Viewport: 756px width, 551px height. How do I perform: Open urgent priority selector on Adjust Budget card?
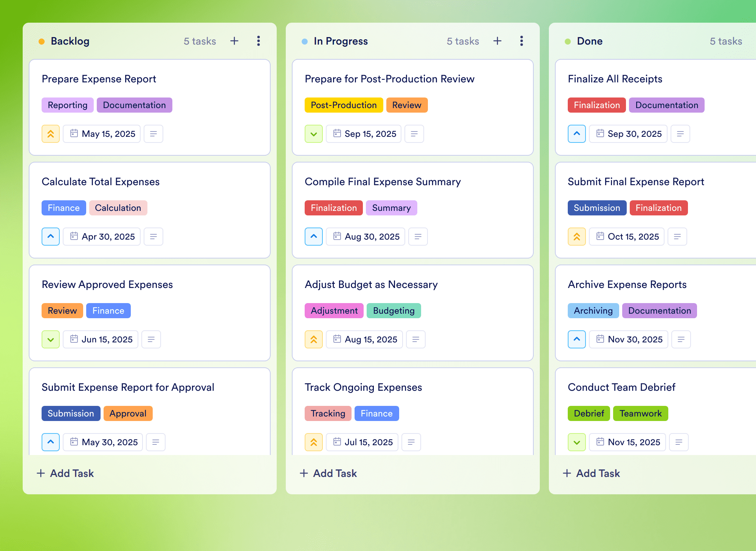314,339
